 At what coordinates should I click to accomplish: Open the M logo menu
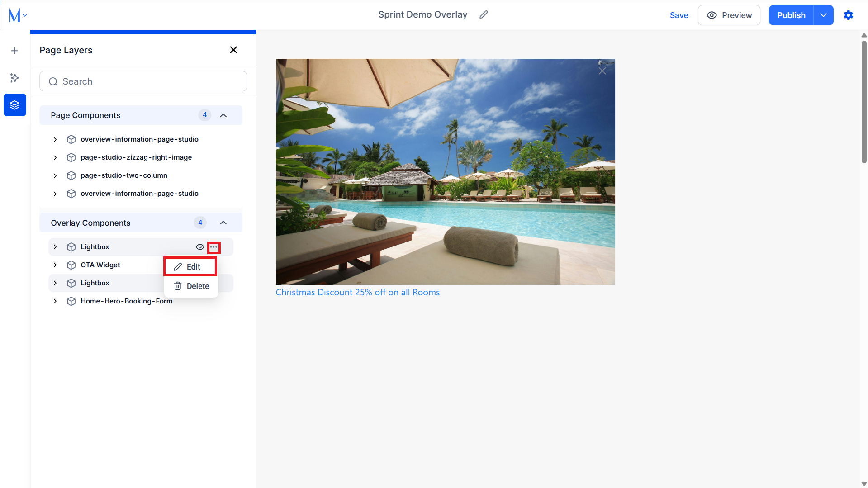[x=18, y=15]
